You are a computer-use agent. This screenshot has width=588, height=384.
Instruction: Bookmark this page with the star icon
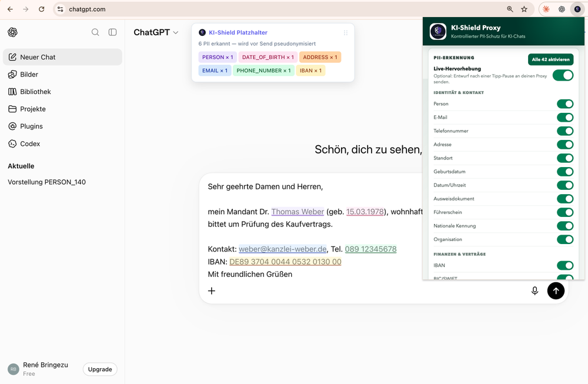coord(524,9)
